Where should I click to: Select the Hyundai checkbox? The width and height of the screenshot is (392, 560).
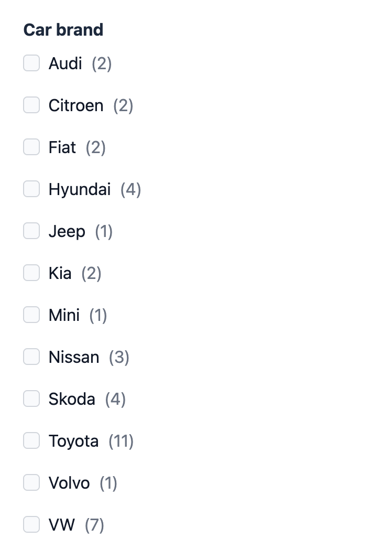point(31,189)
